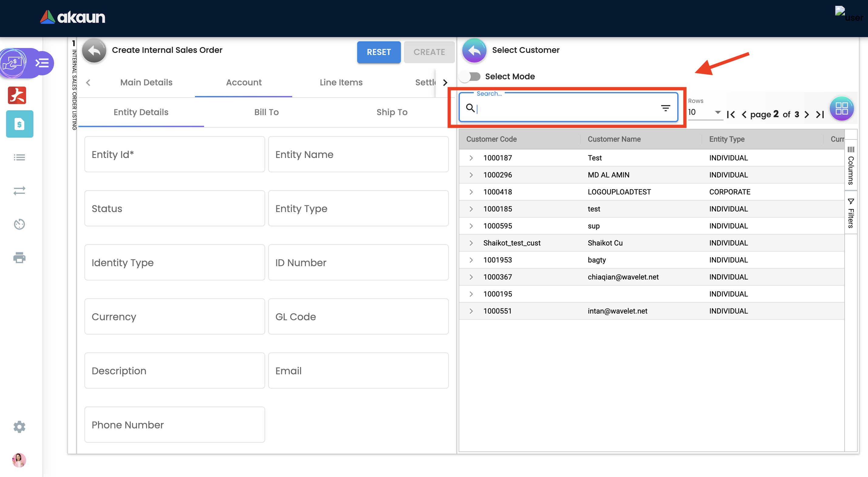
Task: Click the invoice dollar document sidebar icon
Action: tap(19, 124)
